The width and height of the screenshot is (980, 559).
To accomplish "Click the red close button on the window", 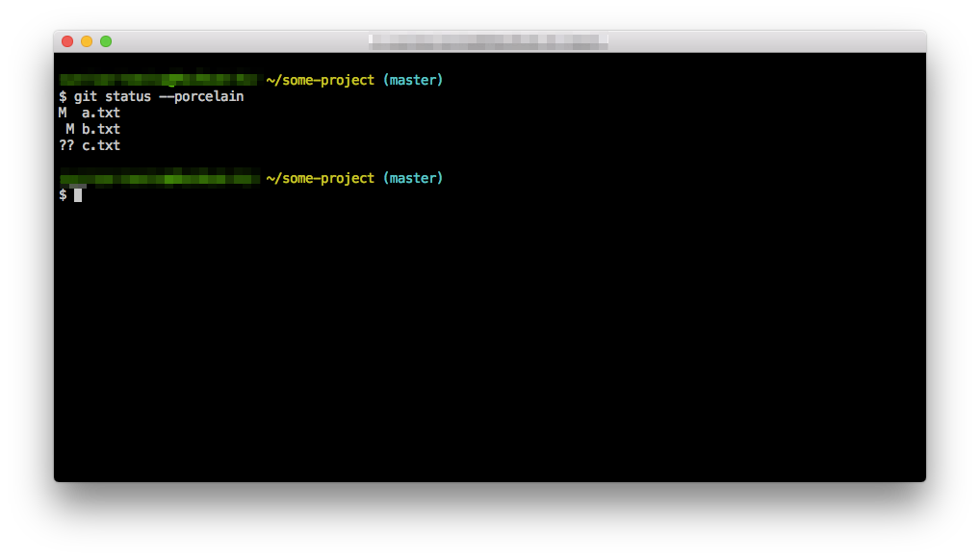I will coord(66,41).
